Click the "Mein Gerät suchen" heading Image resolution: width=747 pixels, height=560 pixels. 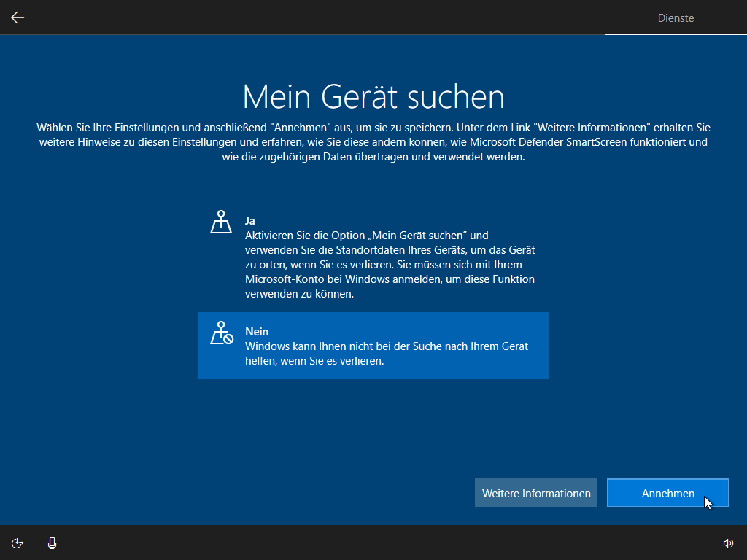(x=373, y=96)
